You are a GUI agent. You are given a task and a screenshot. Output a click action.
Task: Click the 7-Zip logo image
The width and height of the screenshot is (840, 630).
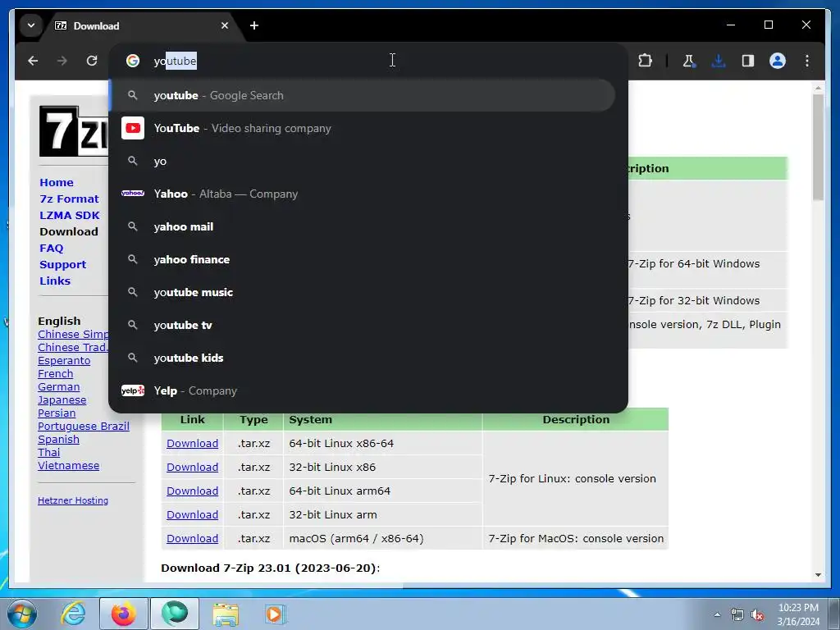click(x=74, y=131)
